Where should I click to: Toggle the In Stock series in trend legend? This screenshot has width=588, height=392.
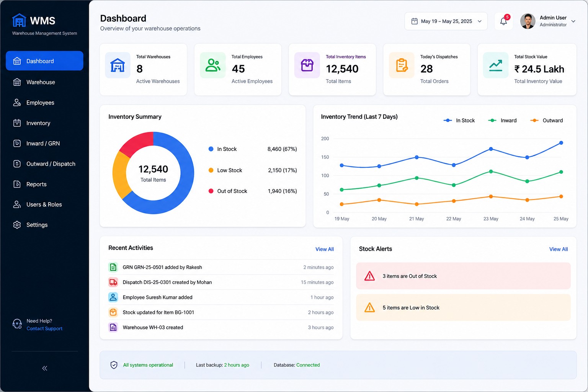point(459,121)
